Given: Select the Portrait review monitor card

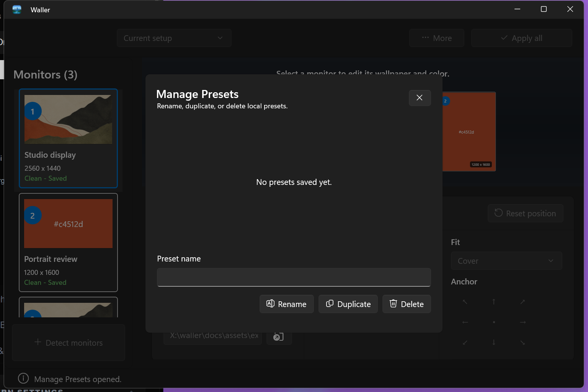Looking at the screenshot, I should point(68,242).
